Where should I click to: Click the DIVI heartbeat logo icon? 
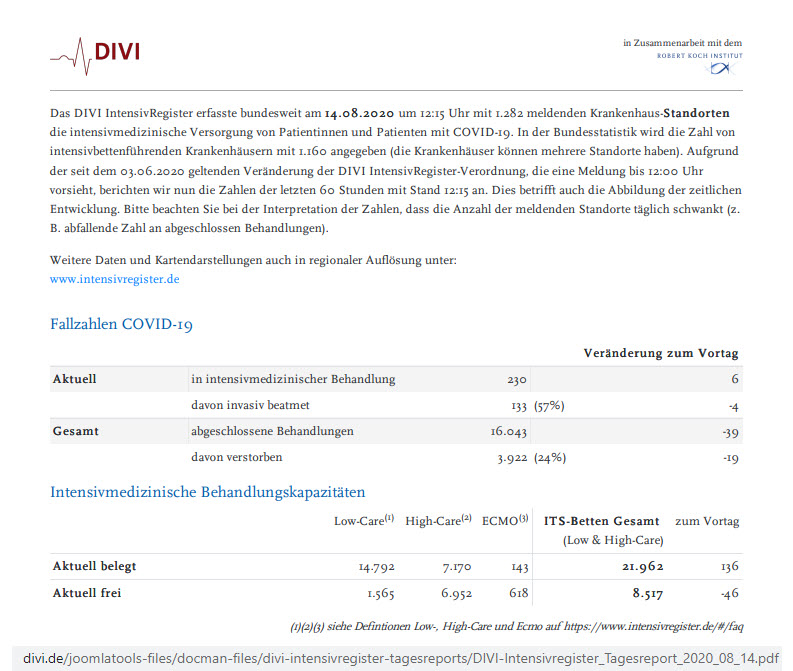point(70,52)
